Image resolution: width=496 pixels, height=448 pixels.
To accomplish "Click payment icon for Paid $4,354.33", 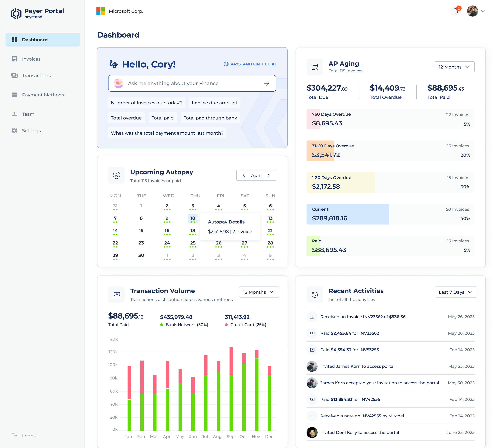I will tap(312, 350).
